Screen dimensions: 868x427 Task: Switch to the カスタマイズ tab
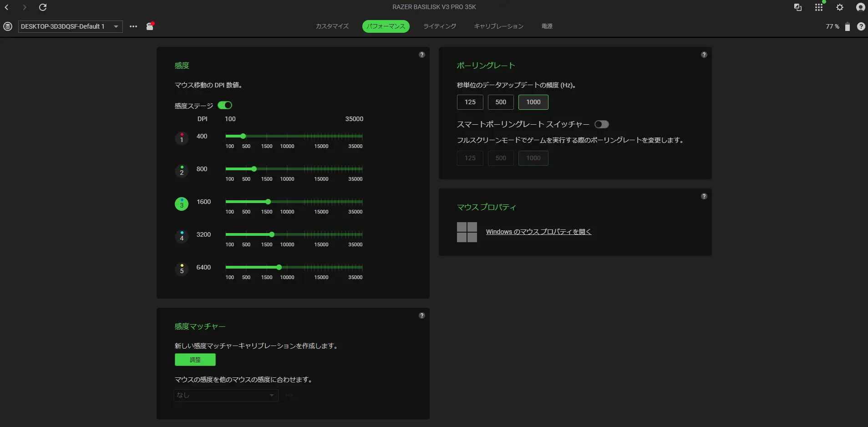(332, 26)
